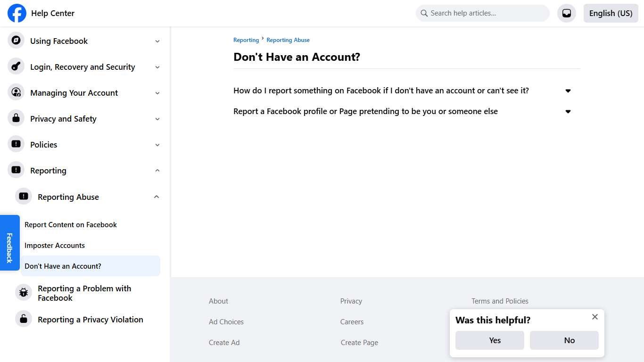Viewport: 644px width, 362px height.
Task: Collapse the Reporting sidebar section
Action: point(157,170)
